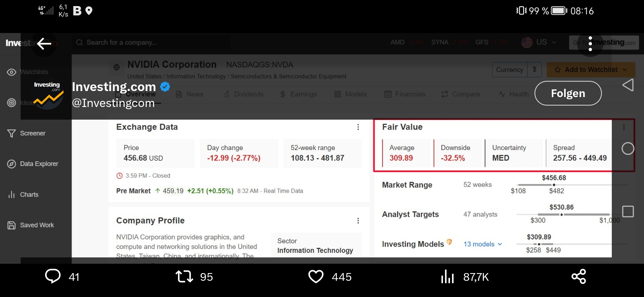This screenshot has height=297, width=644.
Task: Open Charts in the sidebar
Action: point(29,195)
